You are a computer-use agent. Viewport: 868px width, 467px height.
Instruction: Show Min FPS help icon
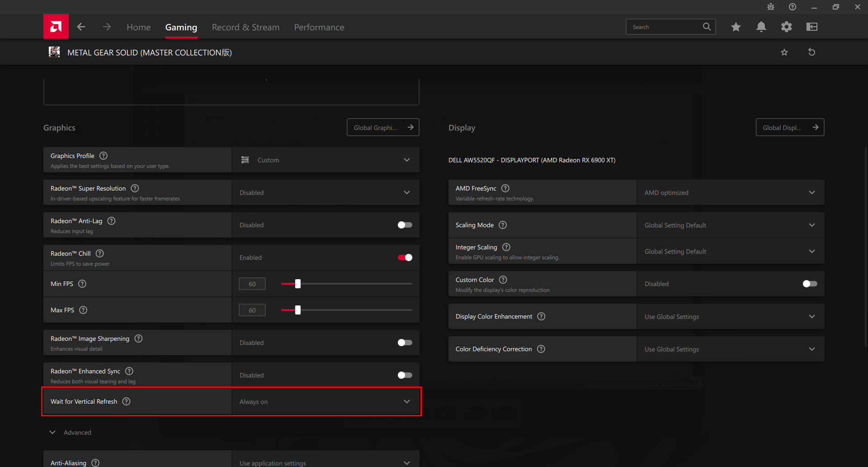[82, 284]
